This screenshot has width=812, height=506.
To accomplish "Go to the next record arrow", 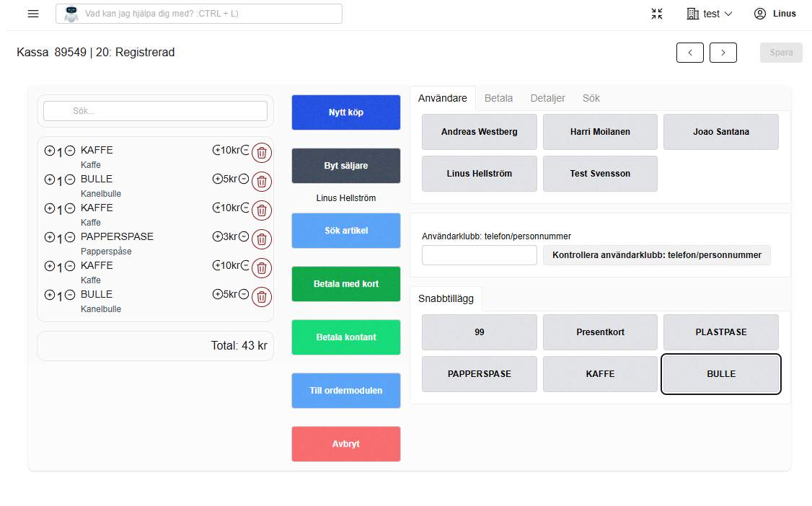I will 723,53.
